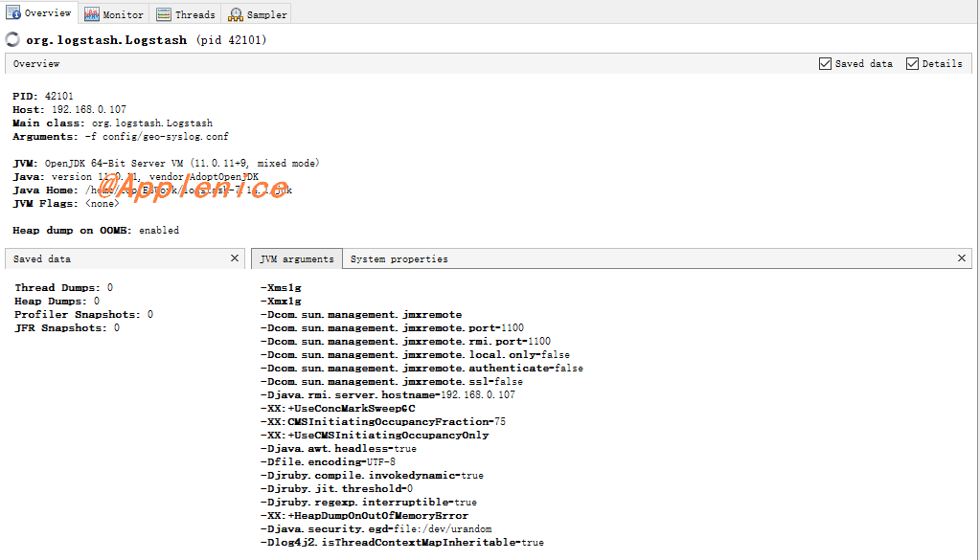Screen dimensions: 980x560
Task: Click the +HeapDumpOnOutOfMemoryError argument
Action: coord(364,516)
